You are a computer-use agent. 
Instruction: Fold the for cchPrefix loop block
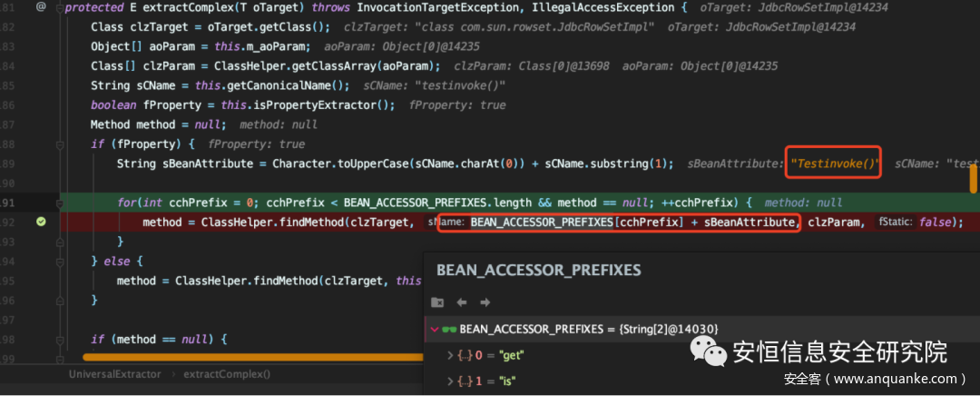[x=60, y=203]
